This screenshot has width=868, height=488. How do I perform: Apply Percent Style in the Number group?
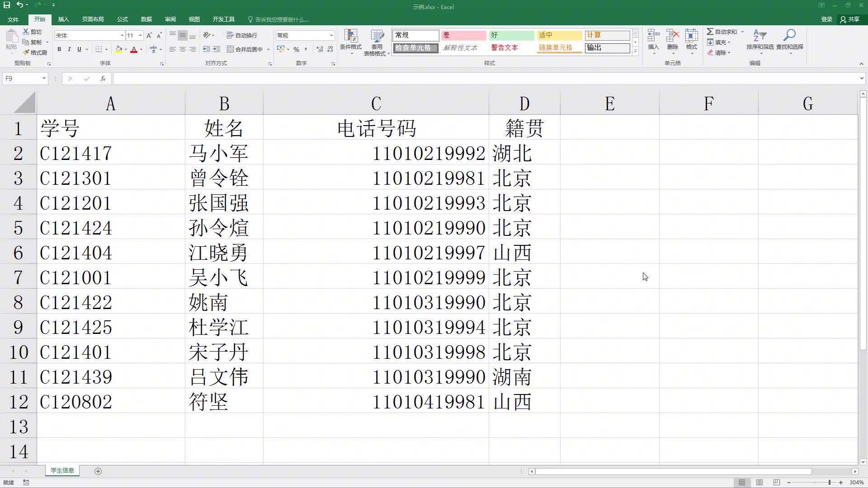pos(296,50)
